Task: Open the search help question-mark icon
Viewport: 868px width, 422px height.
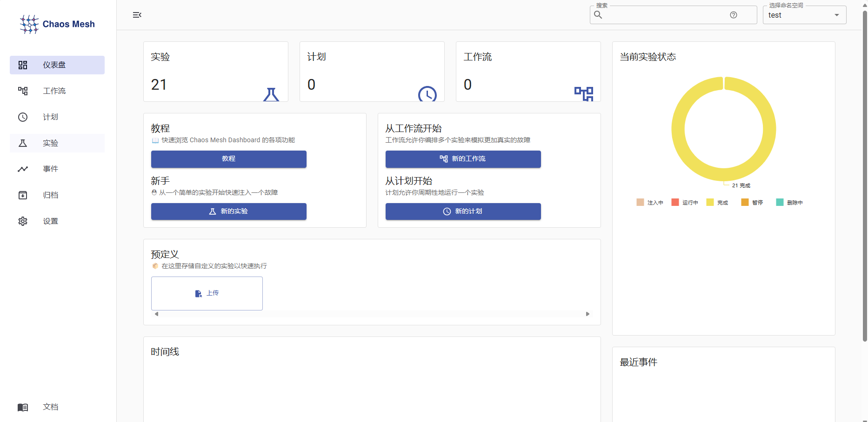Action: (x=734, y=15)
